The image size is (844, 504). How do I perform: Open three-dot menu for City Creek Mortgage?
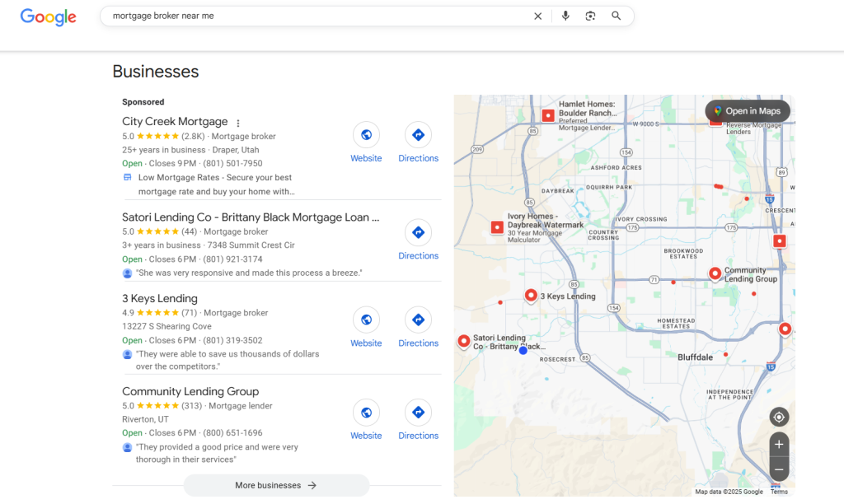pos(238,124)
